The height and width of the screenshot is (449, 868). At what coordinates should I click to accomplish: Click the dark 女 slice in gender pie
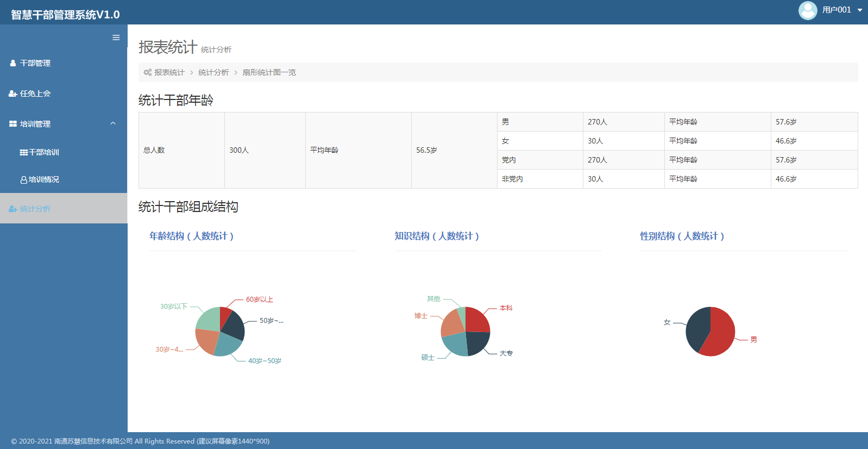click(x=697, y=327)
